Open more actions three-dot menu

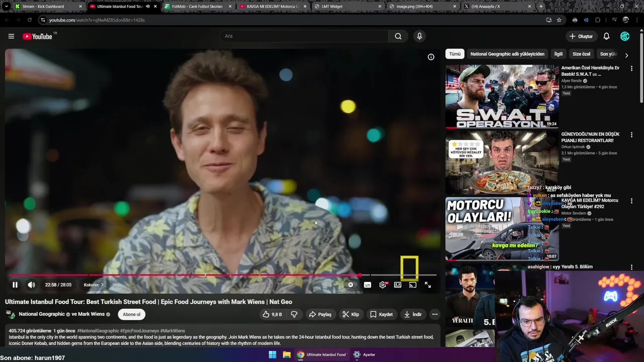(x=435, y=314)
